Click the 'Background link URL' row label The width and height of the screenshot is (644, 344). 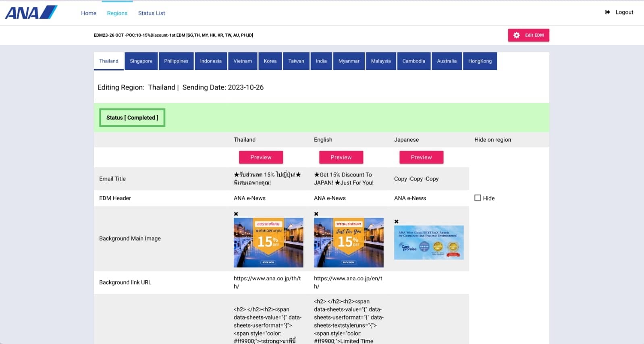point(125,282)
